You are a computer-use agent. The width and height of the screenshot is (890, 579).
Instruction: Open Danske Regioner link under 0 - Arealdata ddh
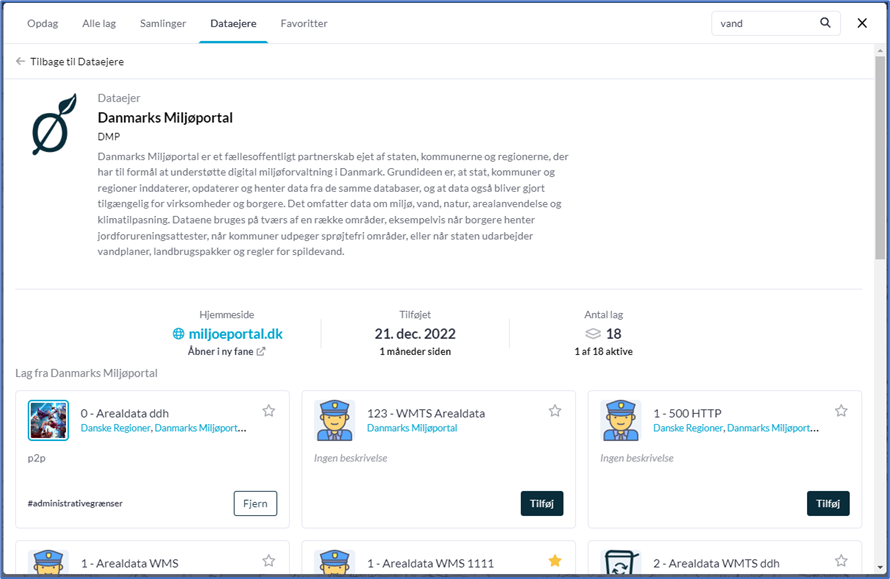pyautogui.click(x=116, y=428)
